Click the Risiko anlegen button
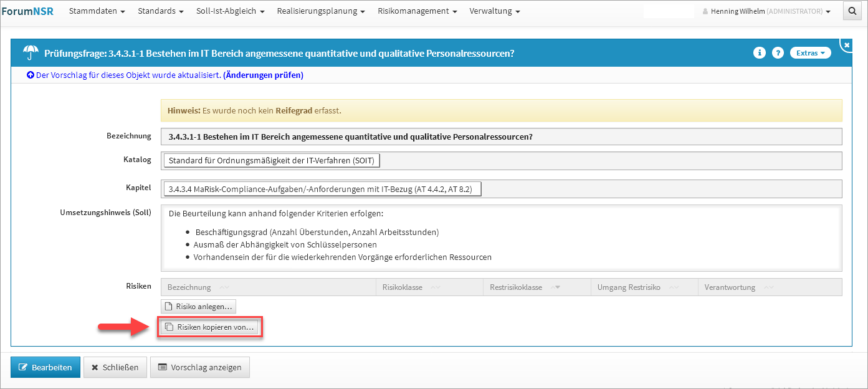868x389 pixels. pos(198,306)
